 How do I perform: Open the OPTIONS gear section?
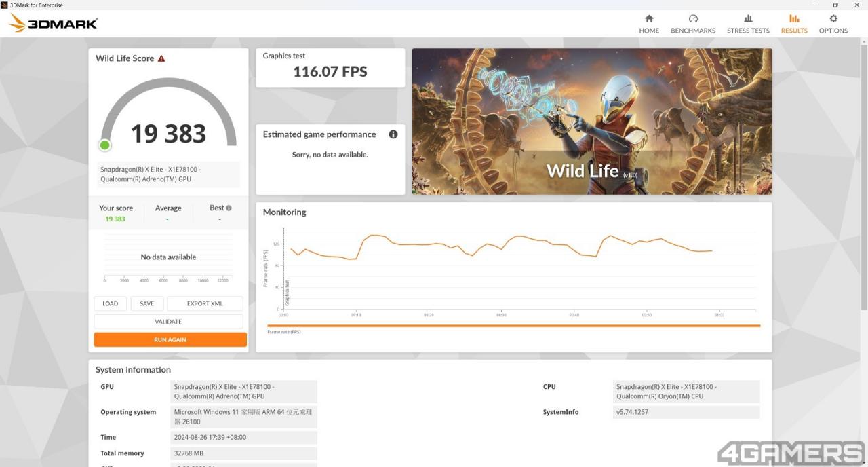833,24
